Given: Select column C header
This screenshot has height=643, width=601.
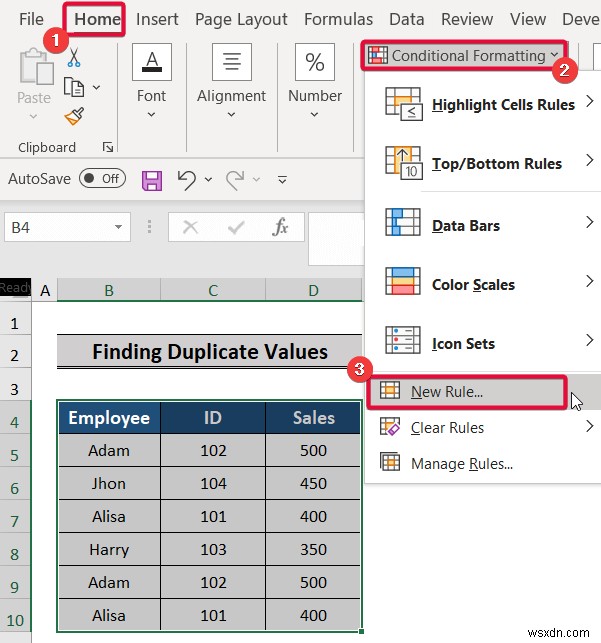Looking at the screenshot, I should (213, 290).
